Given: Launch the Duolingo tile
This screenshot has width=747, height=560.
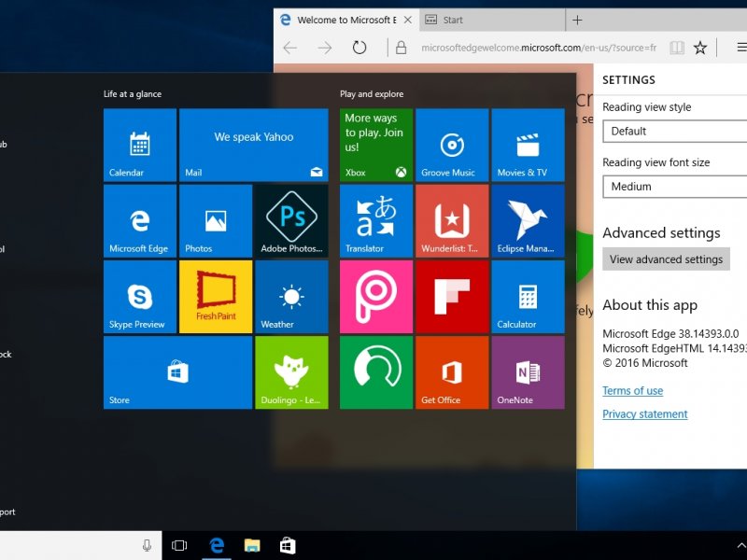Looking at the screenshot, I should click(x=291, y=372).
